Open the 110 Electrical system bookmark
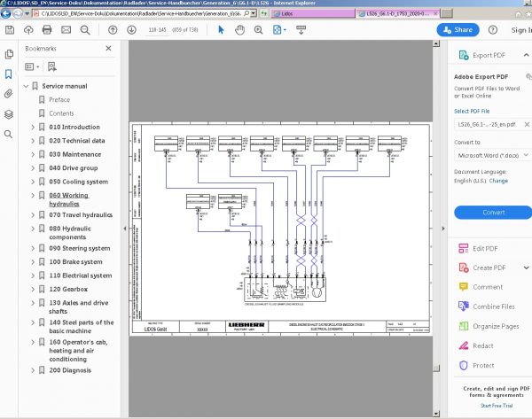 80,275
